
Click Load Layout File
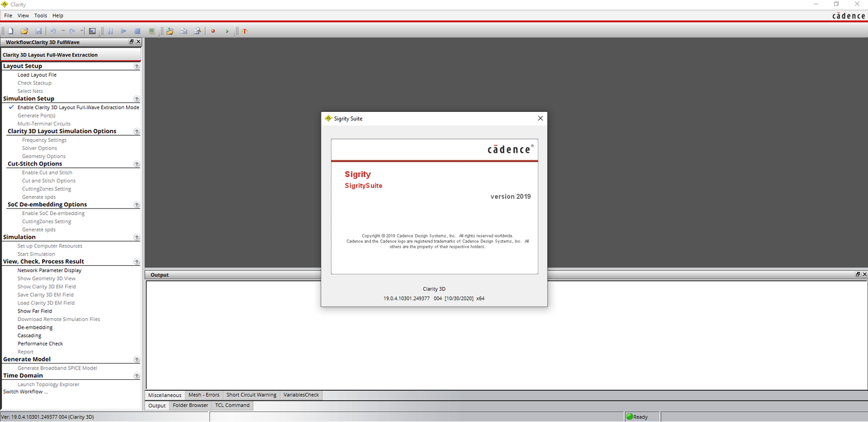(37, 75)
